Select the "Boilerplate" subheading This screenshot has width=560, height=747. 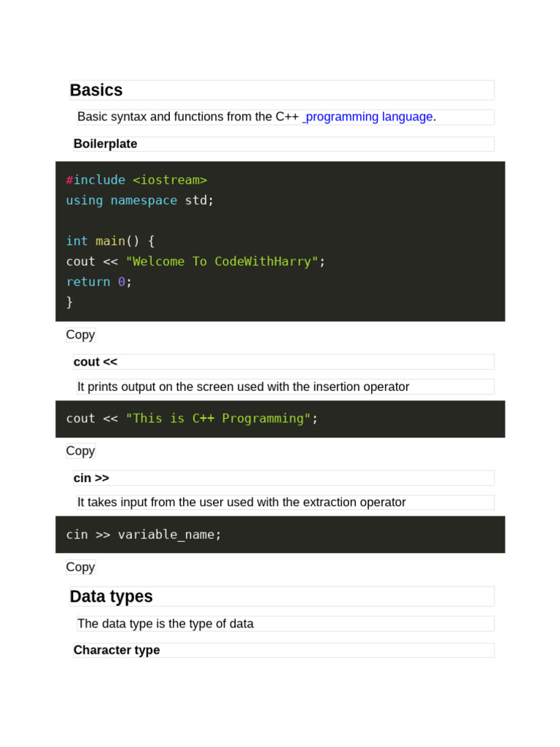coord(105,144)
